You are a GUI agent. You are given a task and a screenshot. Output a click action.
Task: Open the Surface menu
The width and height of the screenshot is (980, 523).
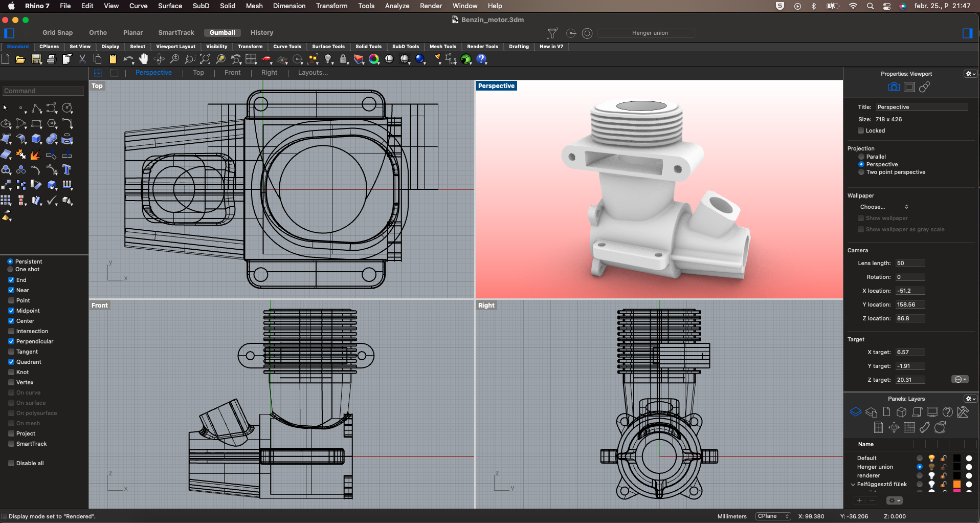pos(170,6)
